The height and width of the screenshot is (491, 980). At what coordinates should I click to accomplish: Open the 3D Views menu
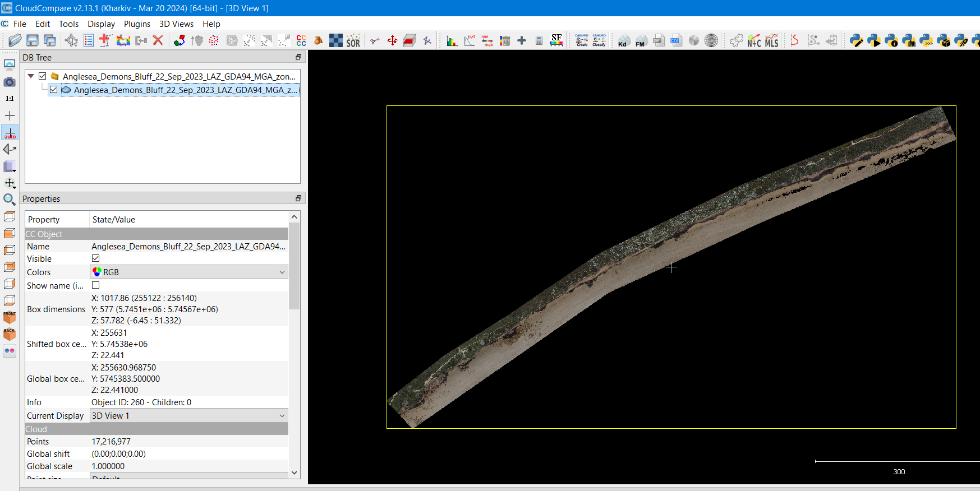pos(176,24)
